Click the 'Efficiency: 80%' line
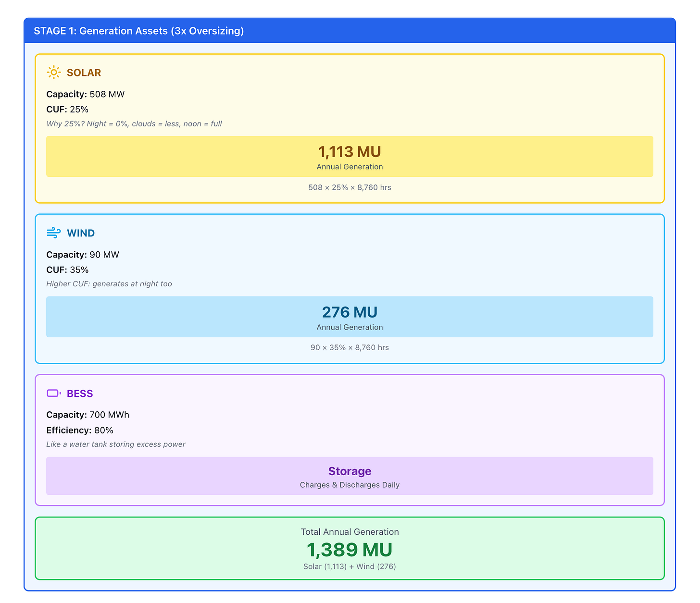This screenshot has width=700, height=603. pyautogui.click(x=80, y=431)
